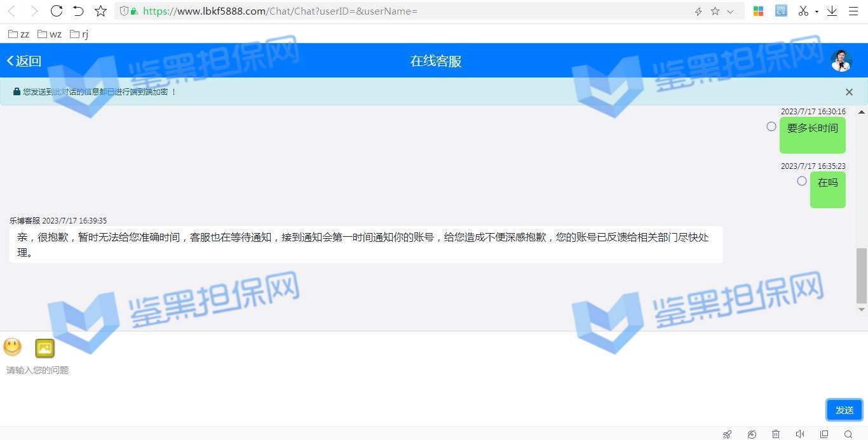Screen dimensions: 868x440
Task: Open the browser downloads arrow icon
Action: tap(832, 11)
